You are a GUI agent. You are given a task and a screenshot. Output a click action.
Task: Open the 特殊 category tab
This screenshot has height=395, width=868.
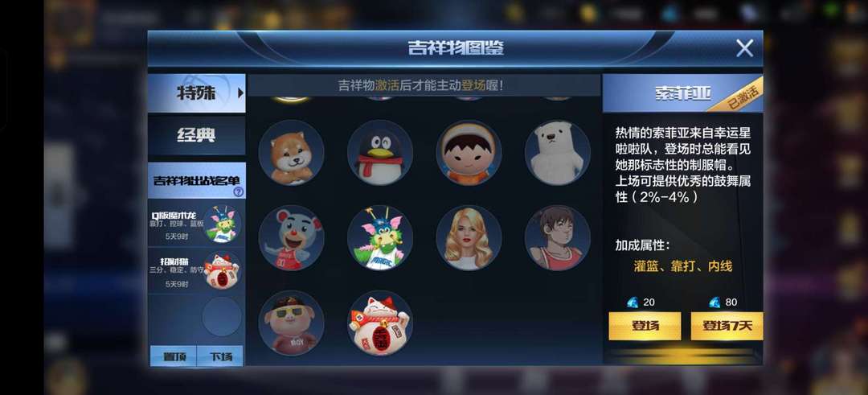coord(197,93)
